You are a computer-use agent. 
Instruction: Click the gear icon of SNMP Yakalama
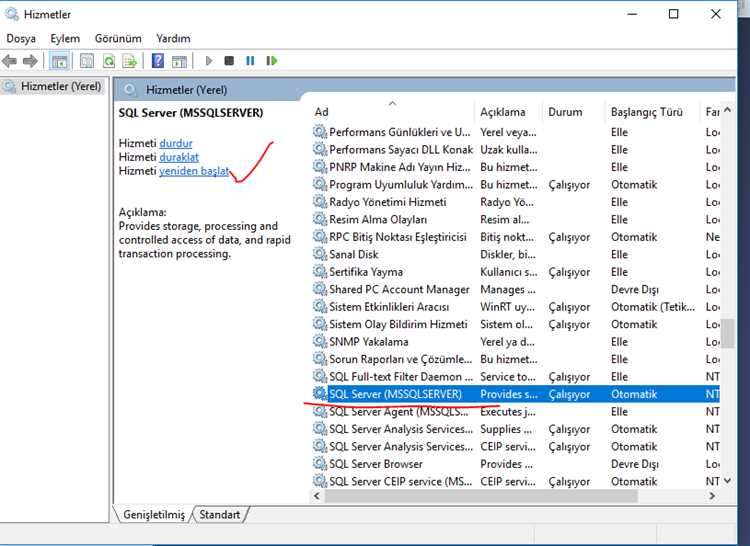coord(320,341)
